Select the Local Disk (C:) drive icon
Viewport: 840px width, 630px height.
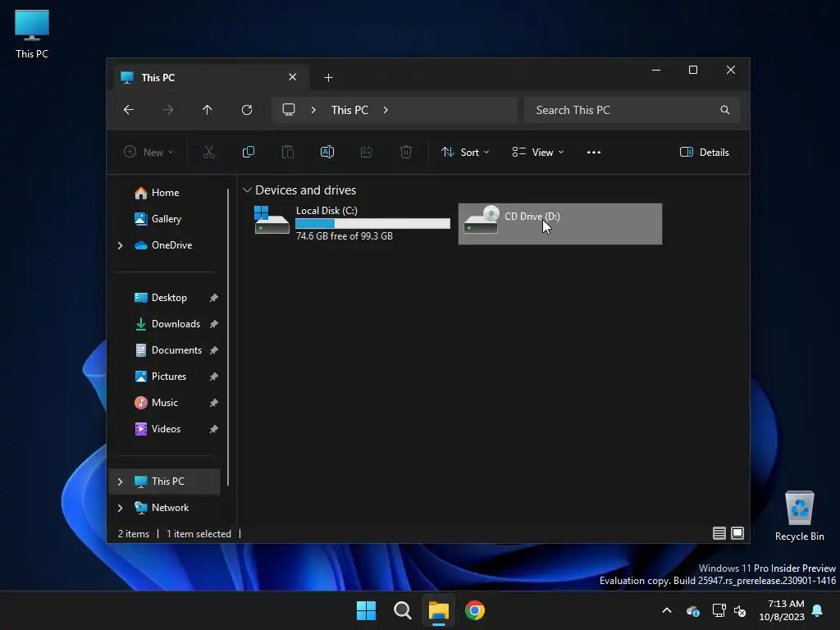(x=272, y=220)
